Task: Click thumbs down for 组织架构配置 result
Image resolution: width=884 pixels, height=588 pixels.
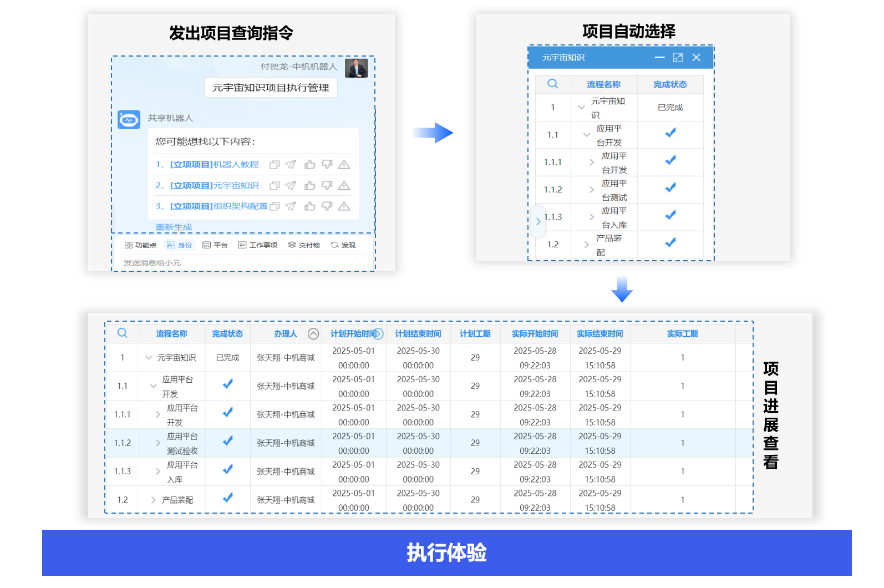Action: pyautogui.click(x=327, y=206)
